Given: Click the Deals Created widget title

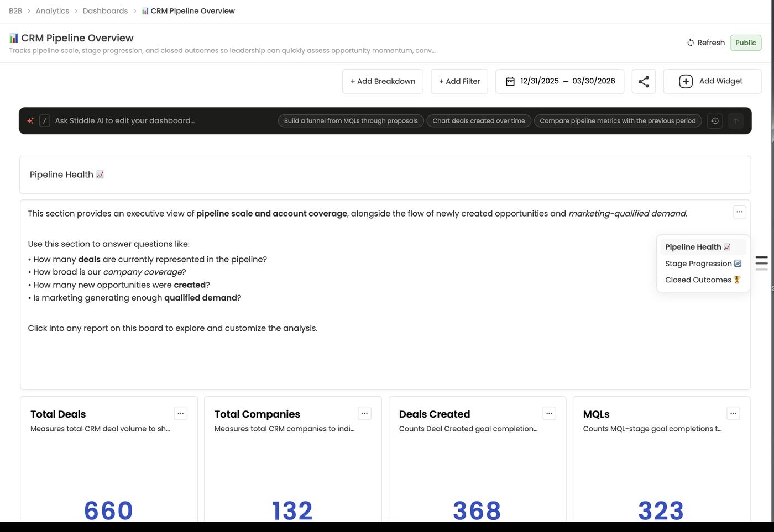Looking at the screenshot, I should click(435, 414).
